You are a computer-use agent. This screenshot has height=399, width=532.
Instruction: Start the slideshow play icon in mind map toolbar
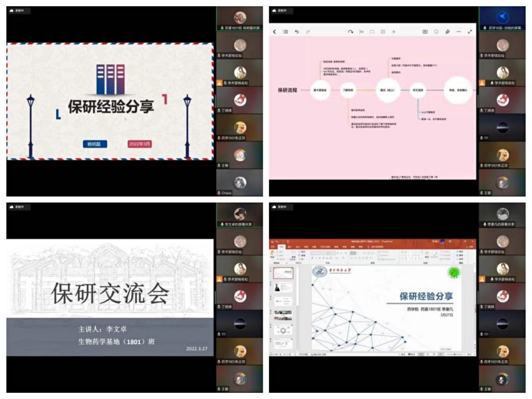pos(425,32)
